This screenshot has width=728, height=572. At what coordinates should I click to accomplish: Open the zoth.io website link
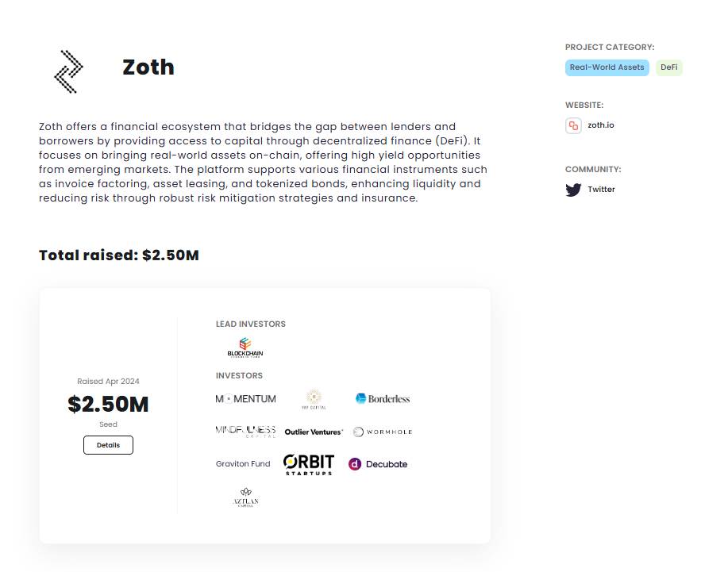(601, 125)
